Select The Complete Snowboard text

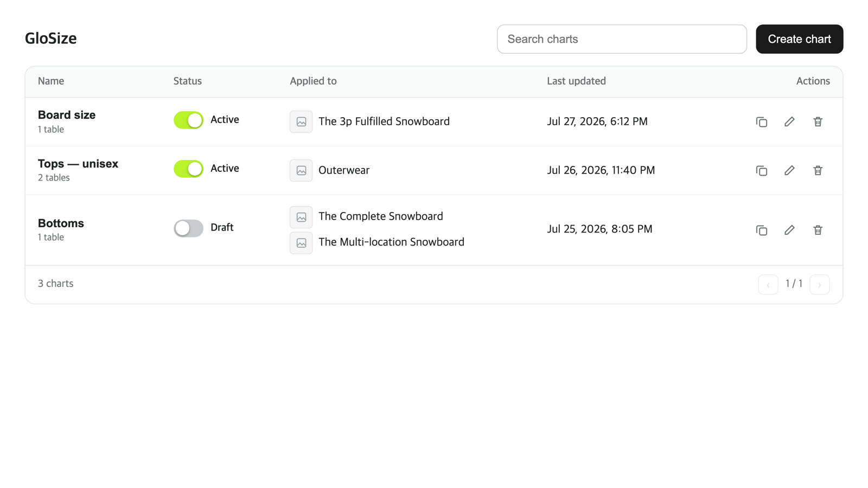[x=381, y=216]
